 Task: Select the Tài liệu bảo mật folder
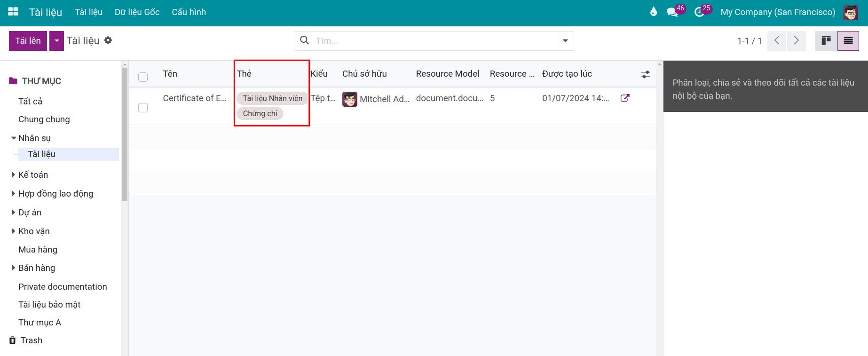49,305
